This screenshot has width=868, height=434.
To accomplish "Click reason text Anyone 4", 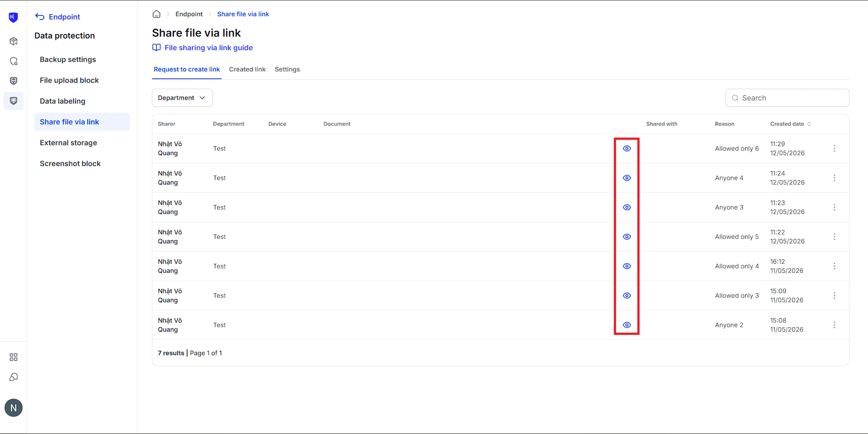I will point(729,178).
